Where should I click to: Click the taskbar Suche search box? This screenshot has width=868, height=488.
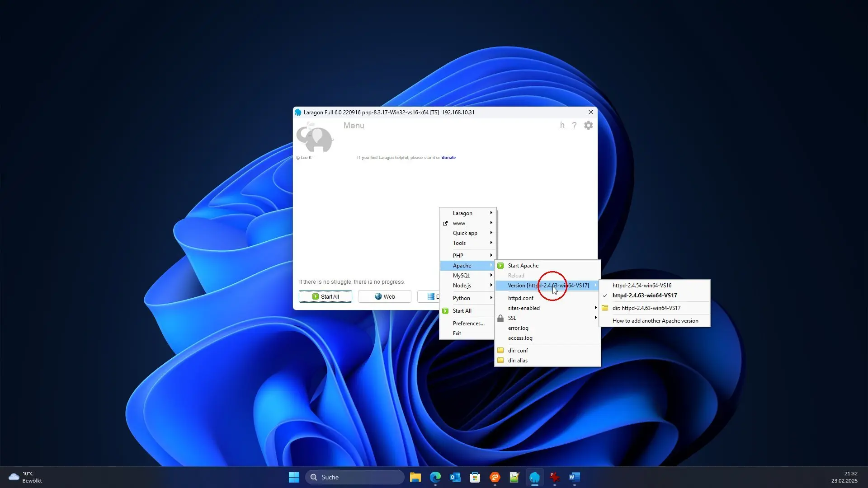point(355,477)
